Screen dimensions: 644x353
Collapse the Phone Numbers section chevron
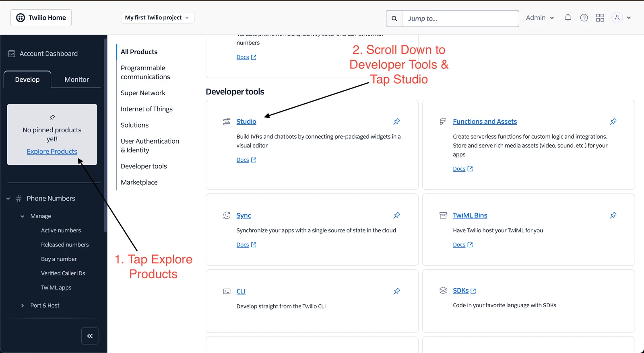tap(8, 198)
